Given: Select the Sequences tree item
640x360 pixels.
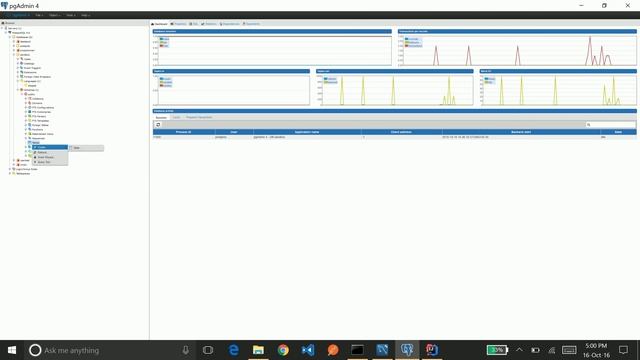Looking at the screenshot, I should [38, 138].
